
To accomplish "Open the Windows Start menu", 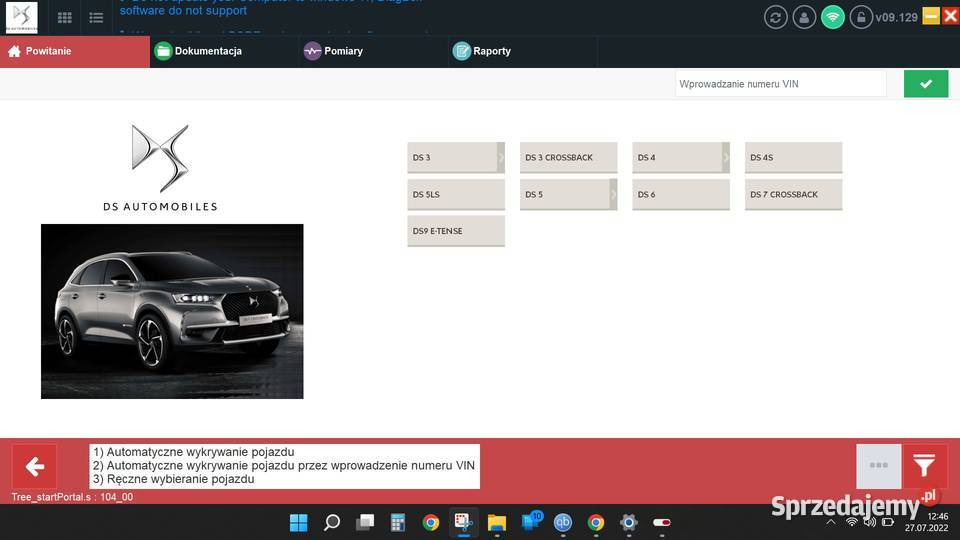I will pyautogui.click(x=299, y=522).
